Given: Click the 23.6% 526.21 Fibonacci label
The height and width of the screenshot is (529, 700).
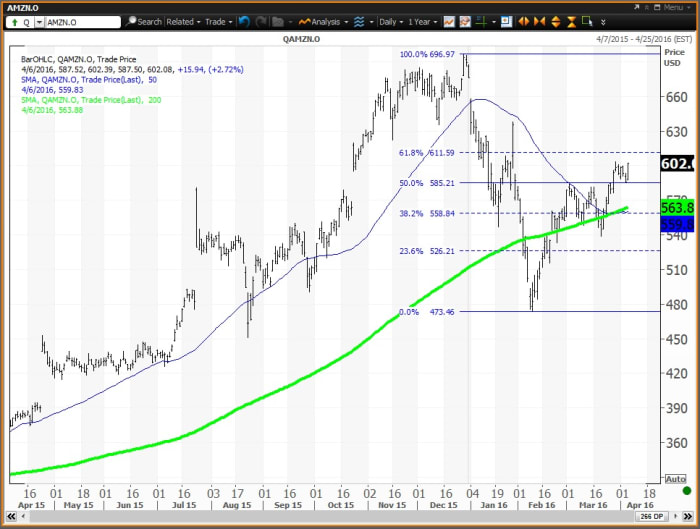Looking at the screenshot, I should pyautogui.click(x=426, y=251).
